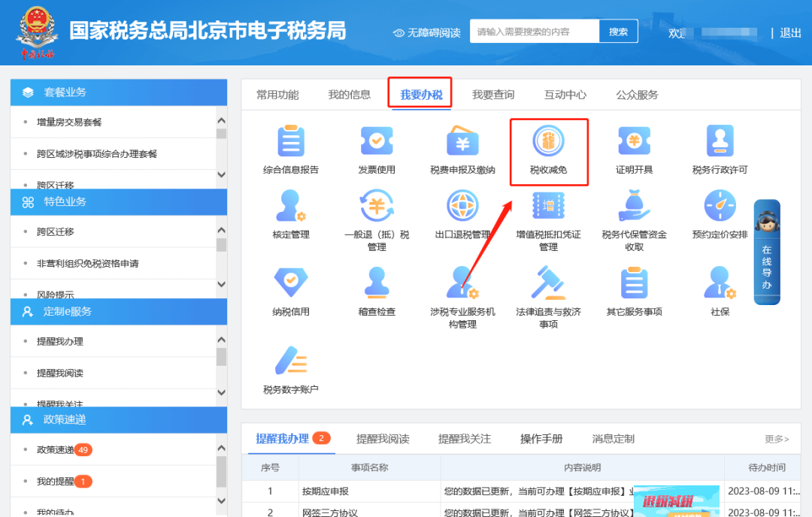Select the 按期应申报 table row
The width and height of the screenshot is (812, 517).
(521, 491)
